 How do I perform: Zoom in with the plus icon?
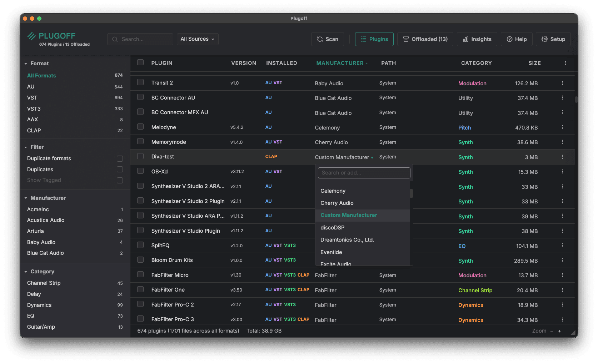pyautogui.click(x=560, y=331)
